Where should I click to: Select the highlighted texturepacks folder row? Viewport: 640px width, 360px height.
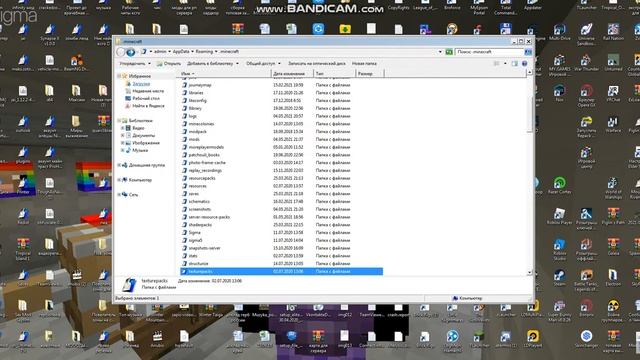[282, 271]
